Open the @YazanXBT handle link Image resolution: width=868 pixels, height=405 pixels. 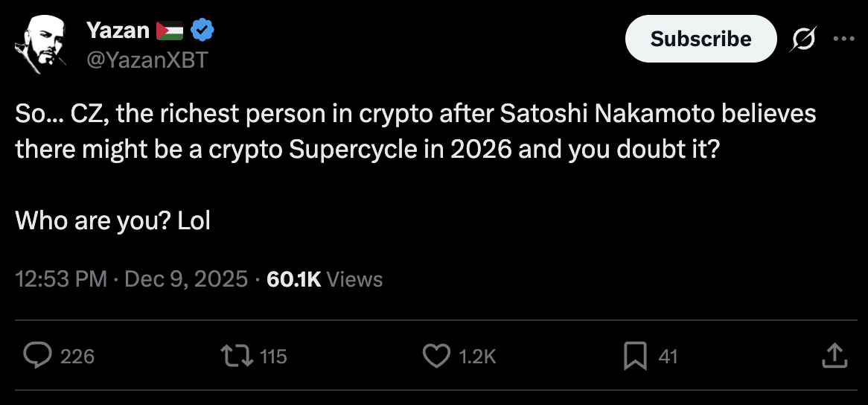(148, 60)
